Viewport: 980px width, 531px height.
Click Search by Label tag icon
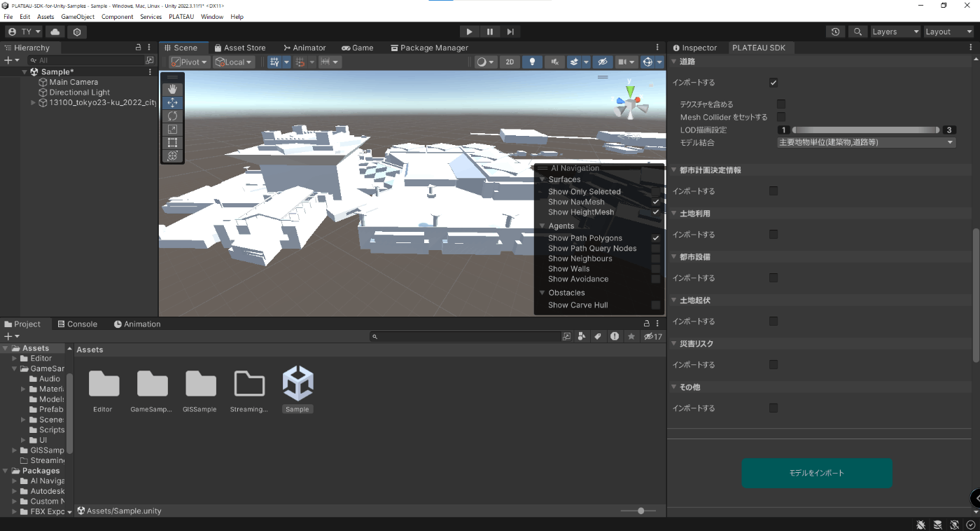[598, 336]
